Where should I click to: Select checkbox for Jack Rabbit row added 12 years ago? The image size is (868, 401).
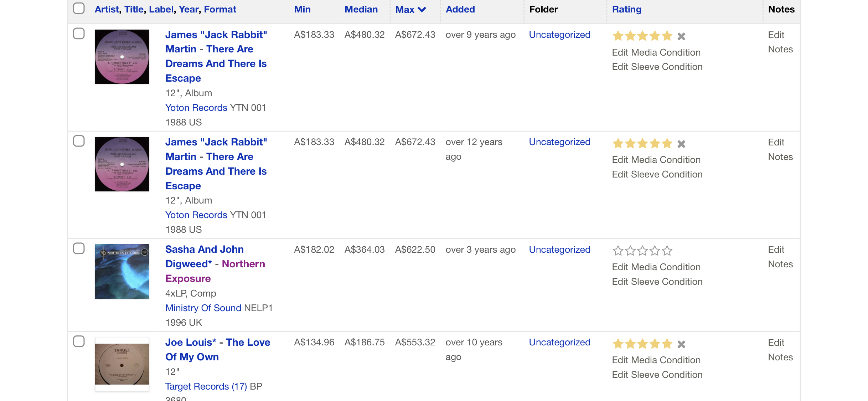(79, 141)
